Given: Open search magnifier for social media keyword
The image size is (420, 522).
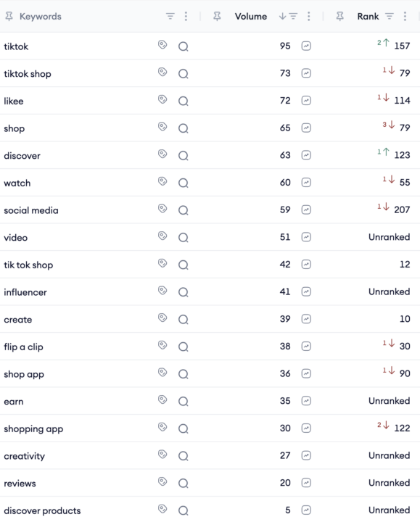Looking at the screenshot, I should (x=184, y=210).
